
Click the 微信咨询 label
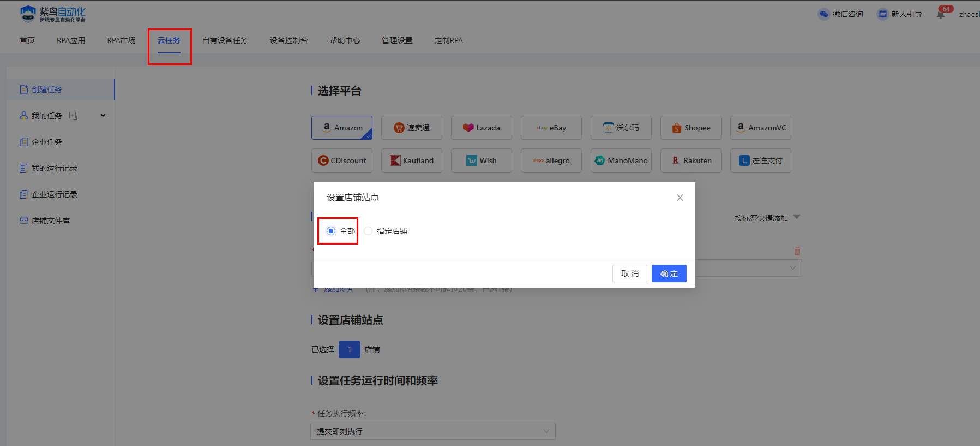pos(847,14)
